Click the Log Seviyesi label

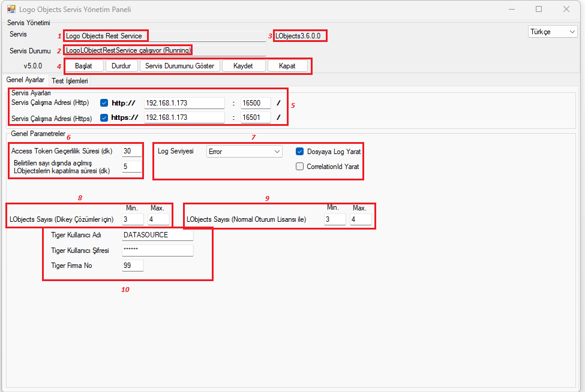pyautogui.click(x=175, y=151)
